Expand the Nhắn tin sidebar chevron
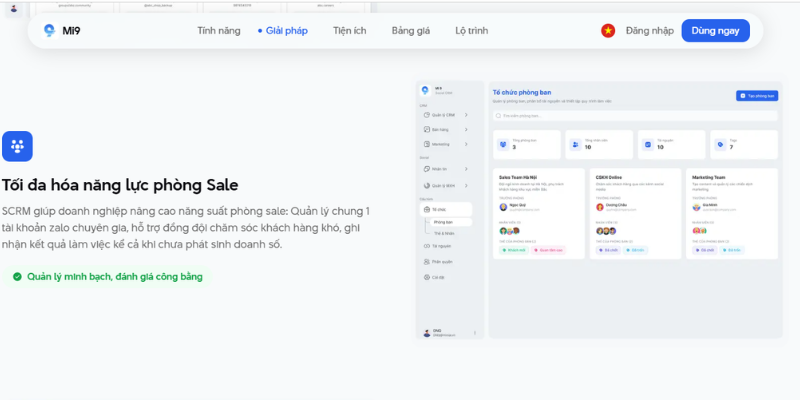The width and height of the screenshot is (800, 400). click(x=467, y=169)
